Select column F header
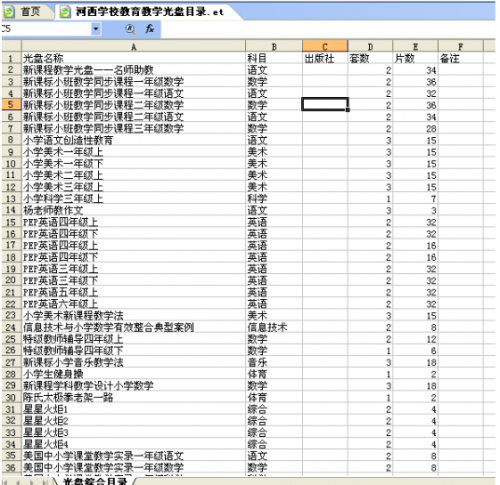The image size is (500, 485). 460,46
